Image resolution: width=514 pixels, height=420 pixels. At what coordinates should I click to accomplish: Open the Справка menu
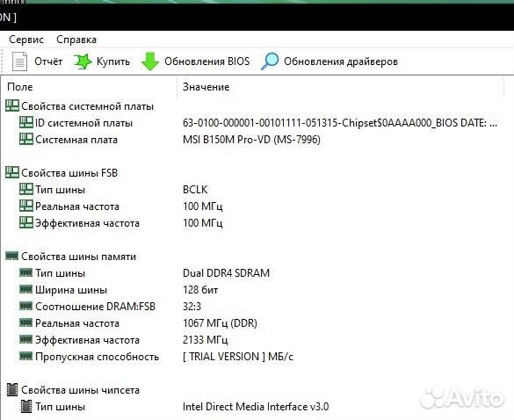[x=76, y=40]
